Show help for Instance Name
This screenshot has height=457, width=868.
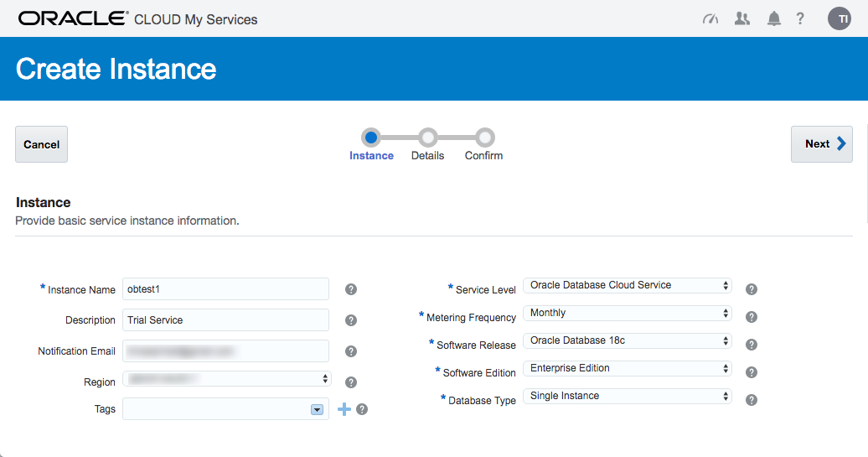pyautogui.click(x=351, y=289)
